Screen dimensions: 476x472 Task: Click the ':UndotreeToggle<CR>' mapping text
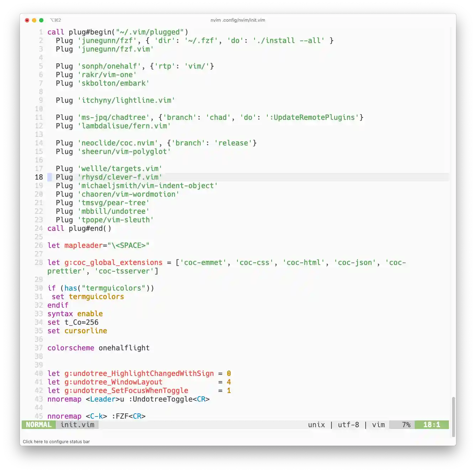pyautogui.click(x=169, y=399)
